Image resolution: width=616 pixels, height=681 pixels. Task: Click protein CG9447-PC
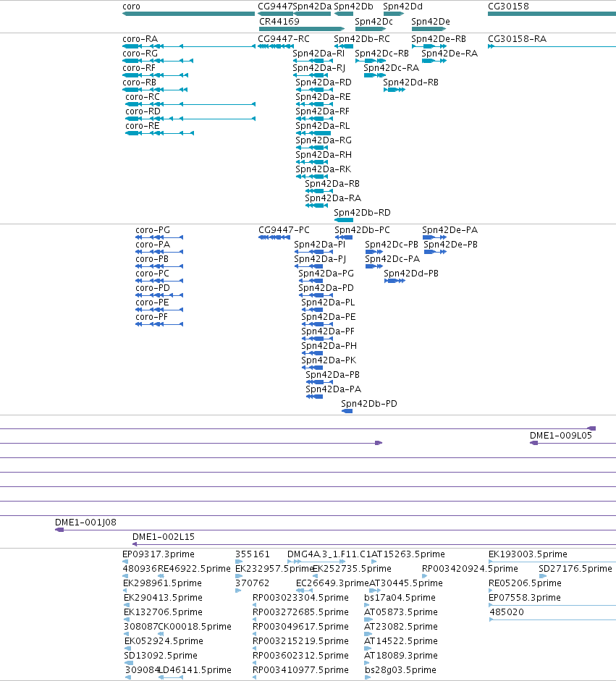274,237
